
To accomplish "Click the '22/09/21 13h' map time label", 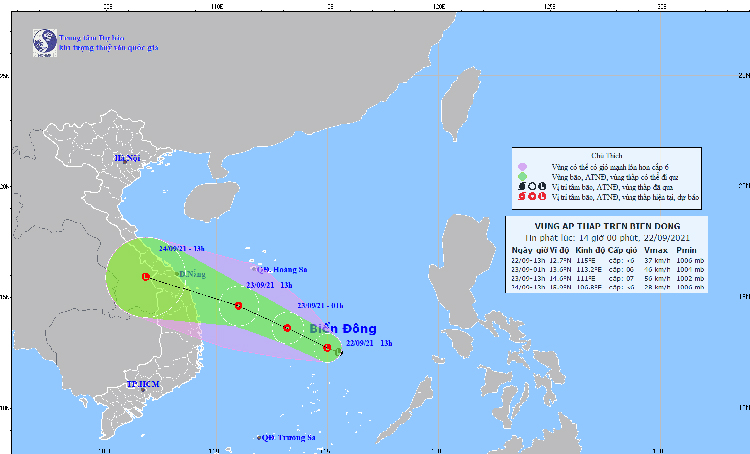I will [369, 343].
